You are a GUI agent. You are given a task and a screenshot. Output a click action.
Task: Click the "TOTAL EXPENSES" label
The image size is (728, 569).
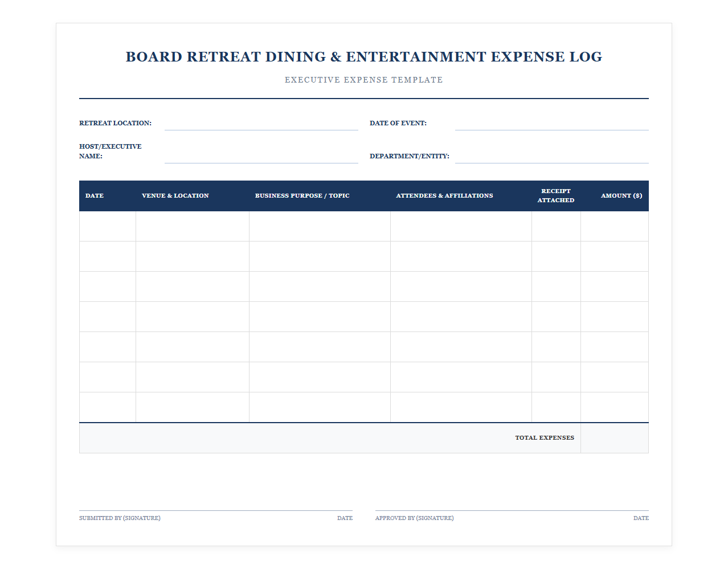(545, 438)
